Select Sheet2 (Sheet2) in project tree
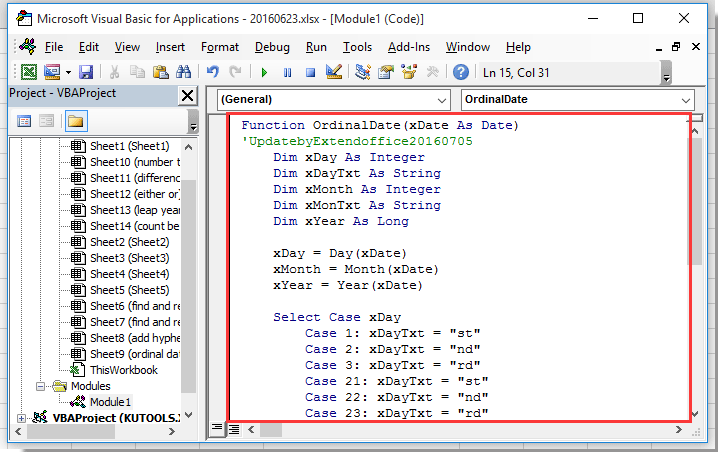 tap(129, 242)
